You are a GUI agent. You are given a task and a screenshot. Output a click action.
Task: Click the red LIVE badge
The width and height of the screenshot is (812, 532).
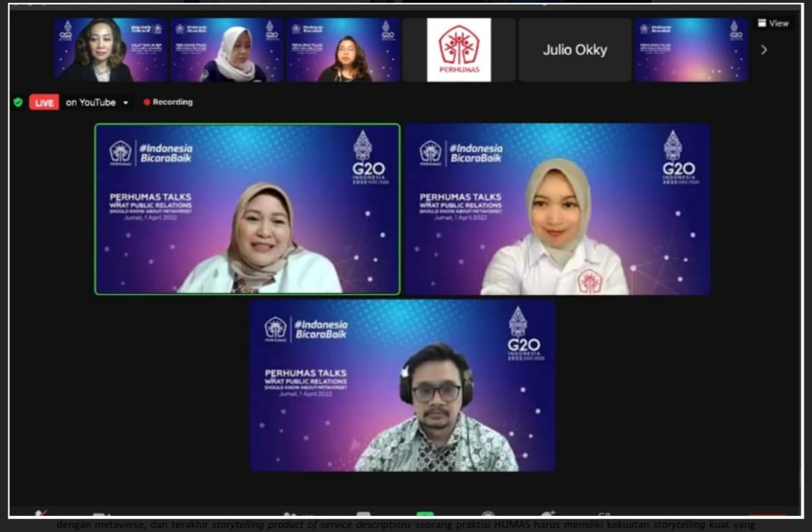coord(44,103)
